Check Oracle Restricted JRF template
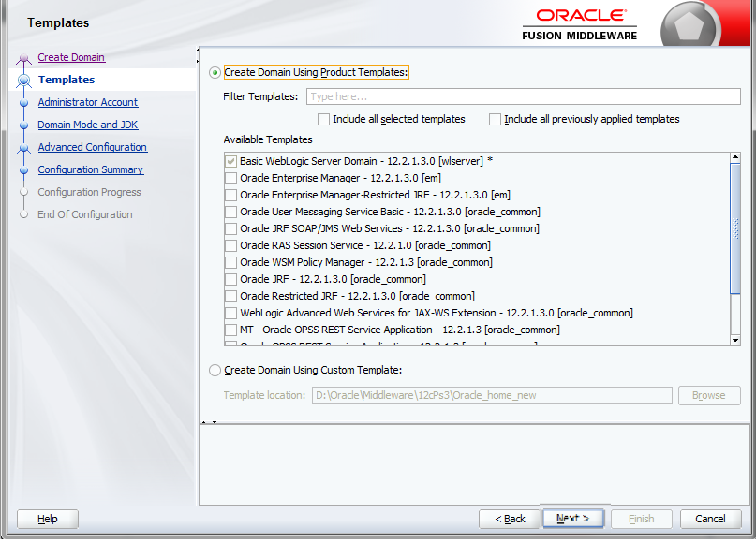The width and height of the screenshot is (756, 543). [x=231, y=297]
